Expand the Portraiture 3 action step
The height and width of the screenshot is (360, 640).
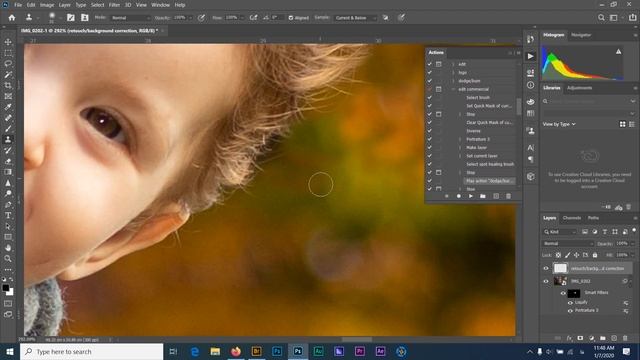(460, 139)
